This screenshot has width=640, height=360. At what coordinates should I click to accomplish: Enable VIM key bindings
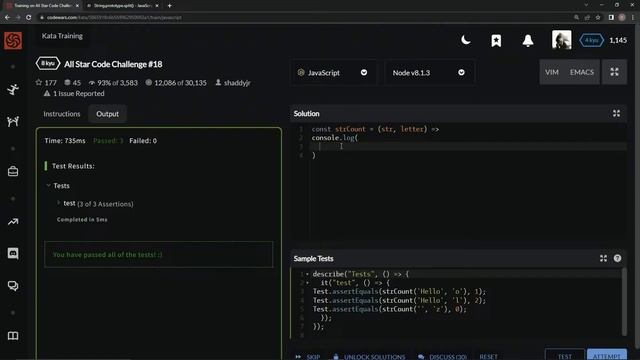[551, 72]
